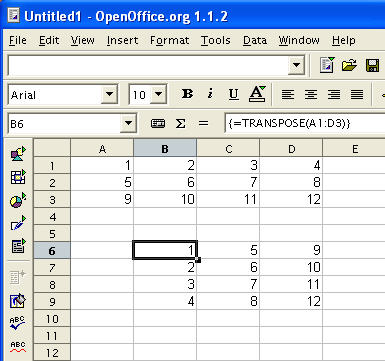Viewport: 385px width, 361px height.
Task: Select cell C9 containing 8
Action: tap(228, 302)
